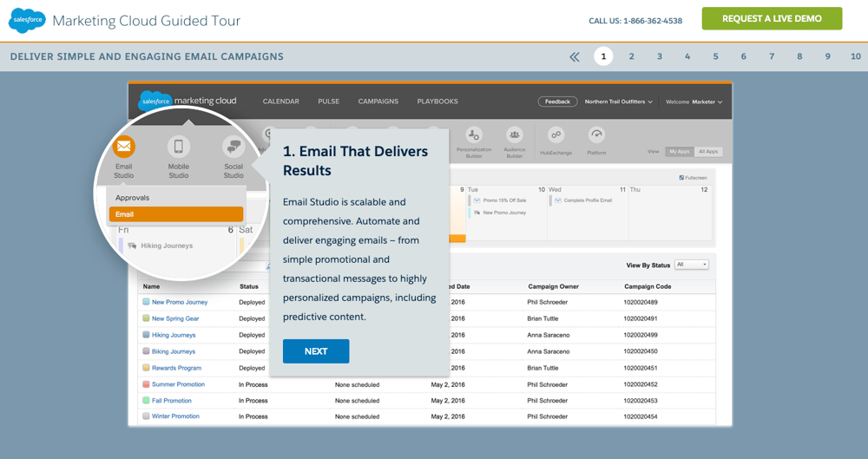
Task: Jump to tour step 3
Action: click(660, 56)
